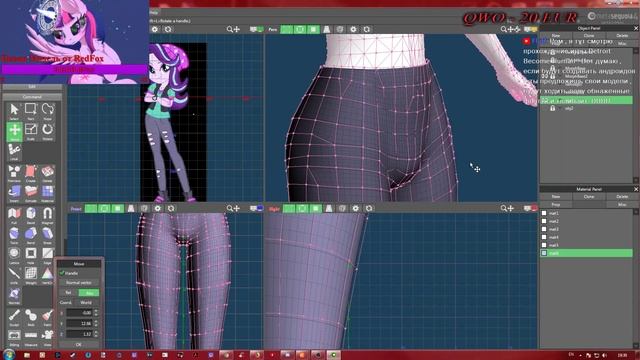This screenshot has height=360, width=640.
Task: Select the Lattice tool
Action: [14, 255]
